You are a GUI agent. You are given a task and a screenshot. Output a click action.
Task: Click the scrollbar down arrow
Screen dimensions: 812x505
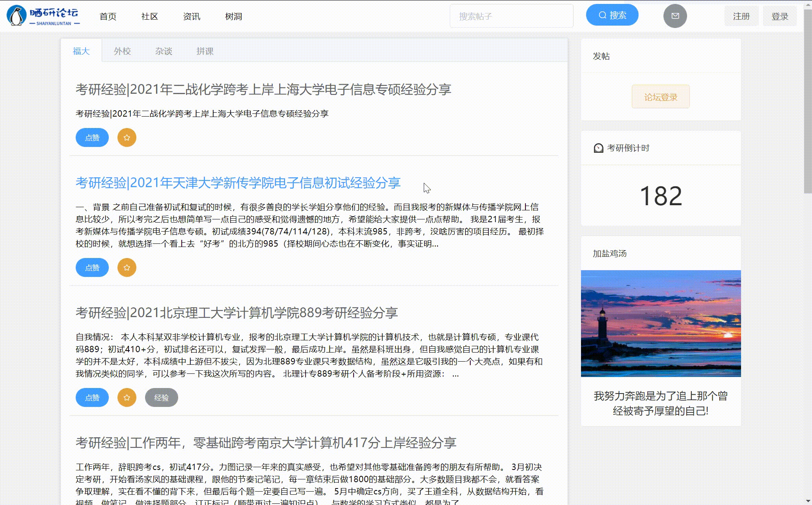808,501
